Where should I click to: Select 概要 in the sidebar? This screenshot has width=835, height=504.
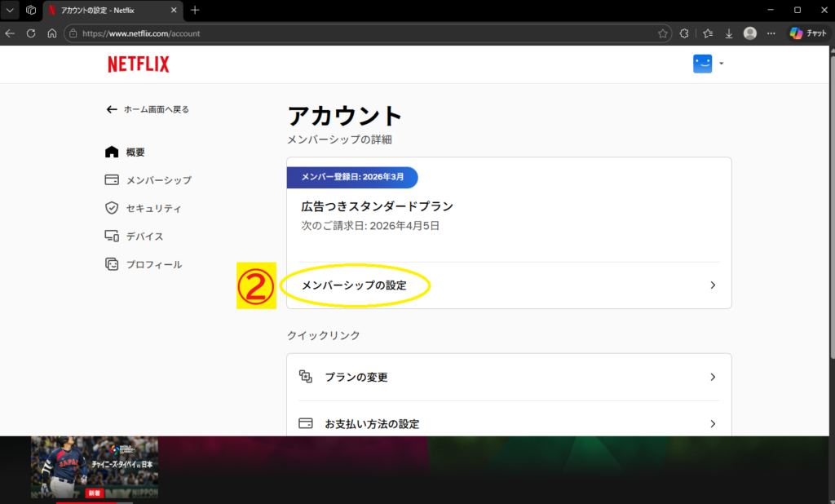(x=135, y=153)
